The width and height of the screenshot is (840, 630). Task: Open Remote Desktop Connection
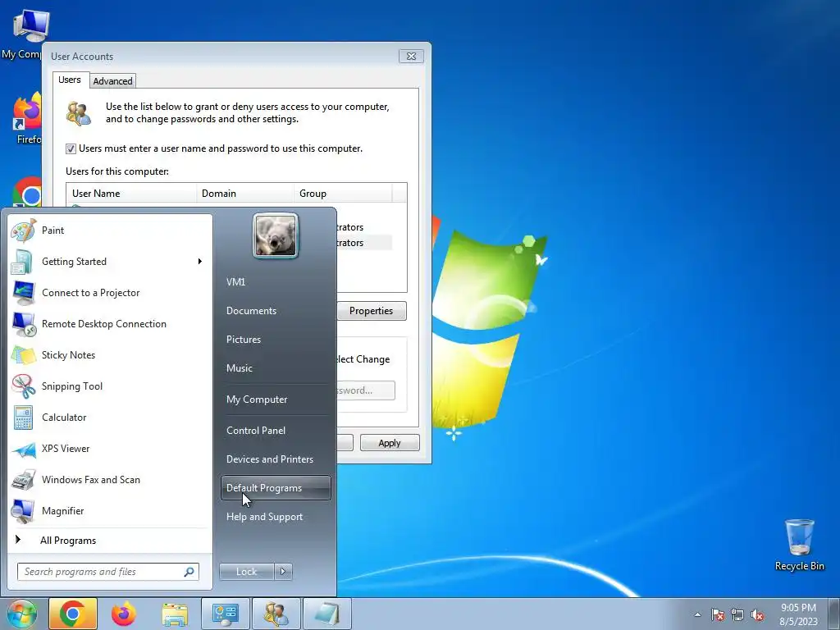(x=110, y=324)
